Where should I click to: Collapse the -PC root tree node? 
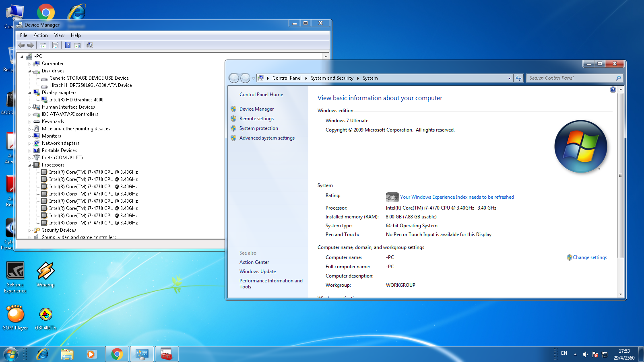coord(22,56)
